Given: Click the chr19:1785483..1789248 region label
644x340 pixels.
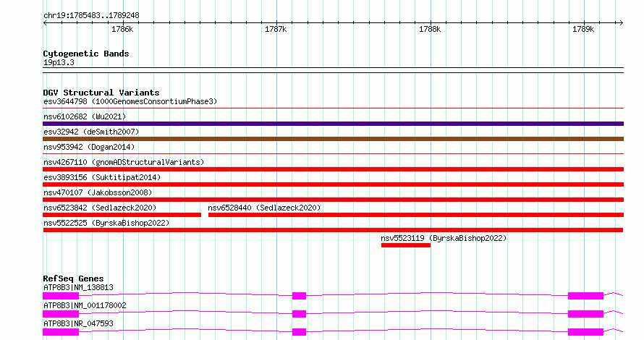Looking at the screenshot, I should (x=91, y=15).
